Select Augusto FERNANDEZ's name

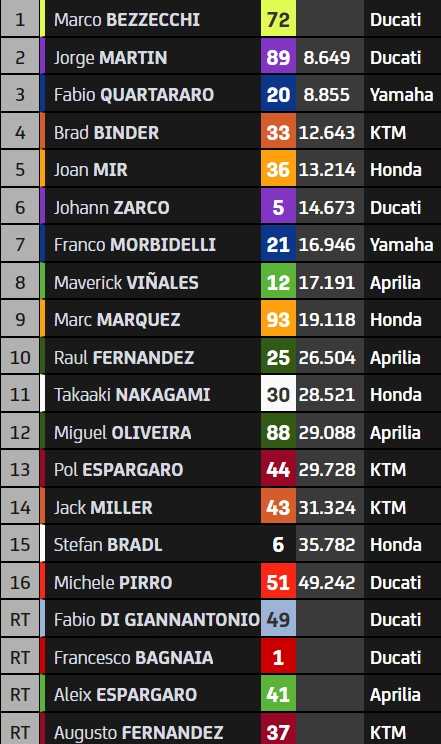point(139,733)
